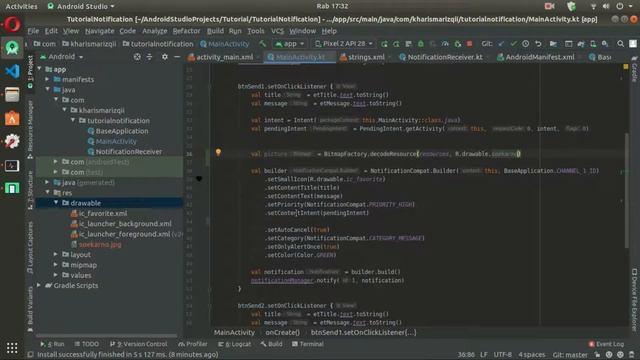The image size is (640, 360).
Task: Click the yellow intention lightbulb in editor
Action: click(218, 152)
